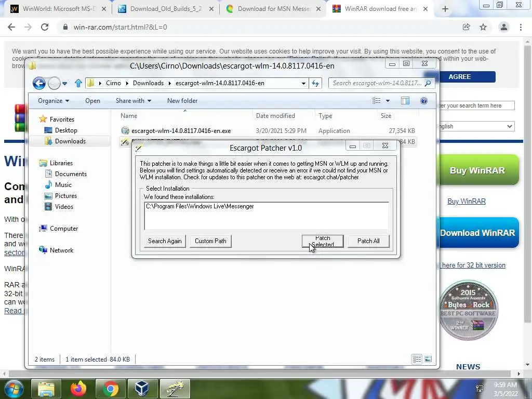Click Open in the Explorer toolbar
This screenshot has width=532, height=399.
click(x=92, y=101)
